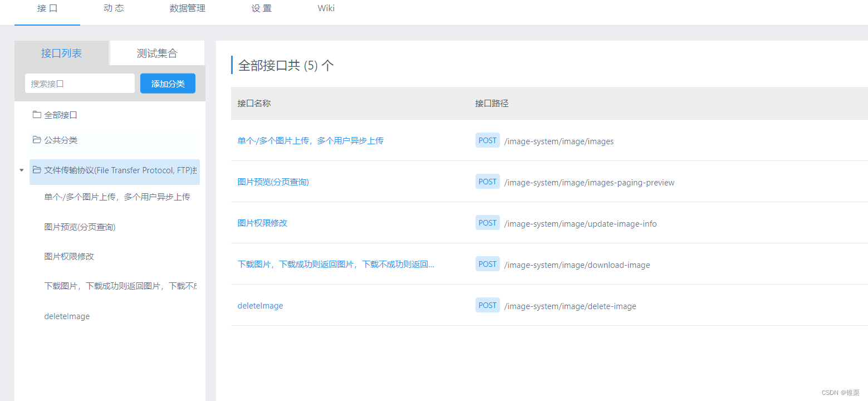Image resolution: width=868 pixels, height=401 pixels.
Task: Open sidebar item 单个/多个图片上传，多个用户异步上传
Action: [117, 197]
